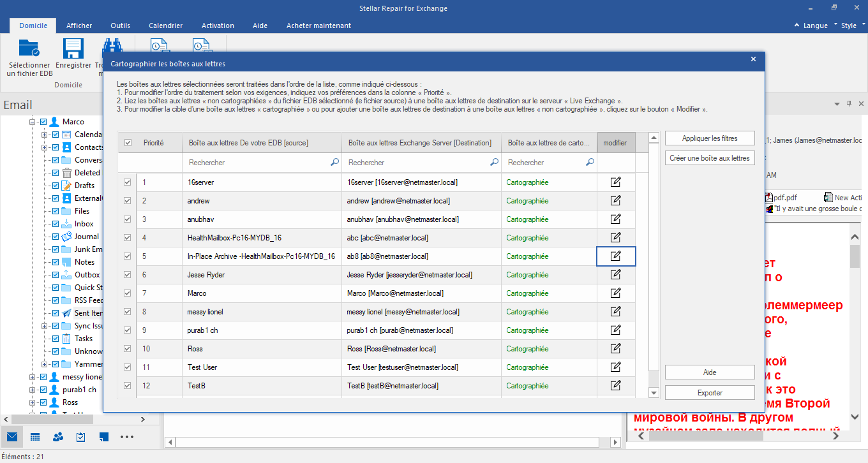This screenshot has width=868, height=463.
Task: Open the Activation ribbon tab
Action: pyautogui.click(x=218, y=26)
